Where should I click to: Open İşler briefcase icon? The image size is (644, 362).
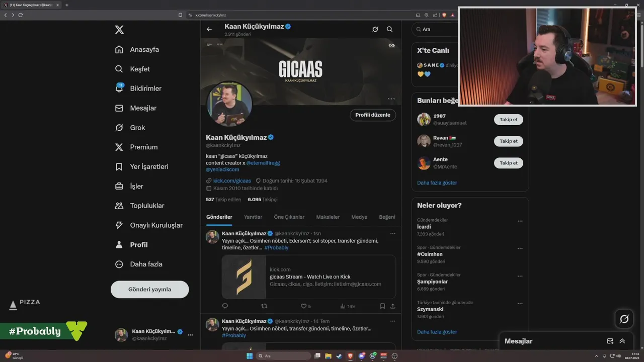point(119,186)
